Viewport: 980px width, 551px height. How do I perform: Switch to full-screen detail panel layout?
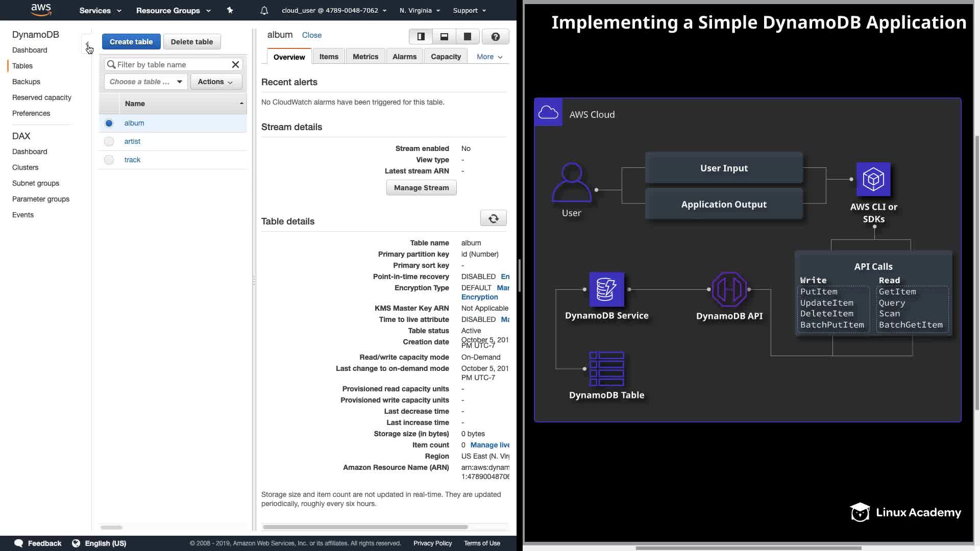[x=467, y=37]
